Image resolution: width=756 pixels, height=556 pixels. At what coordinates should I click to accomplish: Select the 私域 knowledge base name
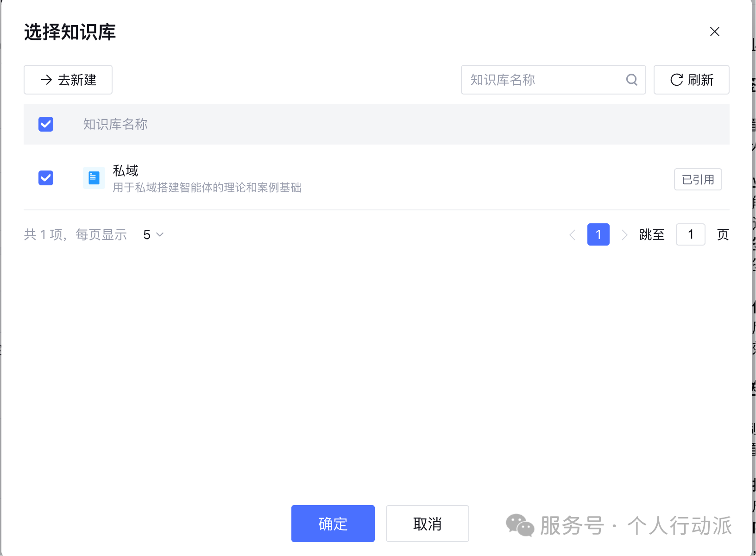[x=126, y=171]
